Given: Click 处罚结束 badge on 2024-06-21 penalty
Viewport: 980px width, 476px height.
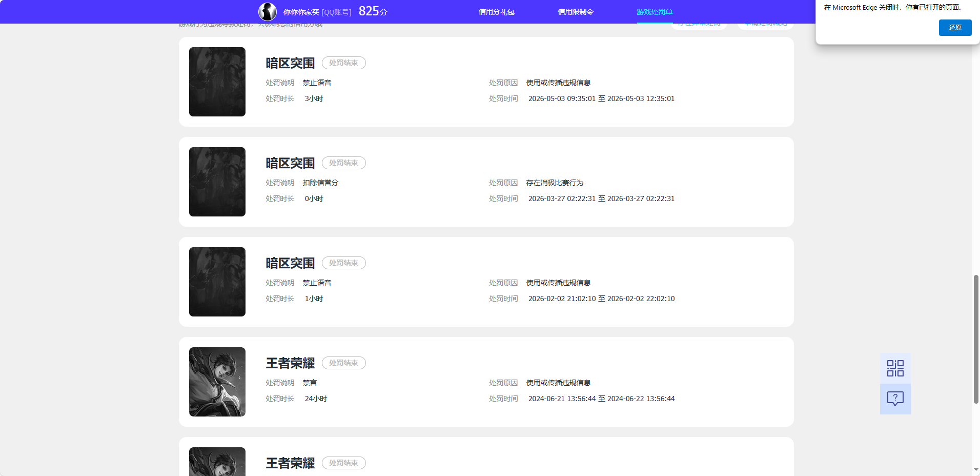Looking at the screenshot, I should (x=344, y=363).
